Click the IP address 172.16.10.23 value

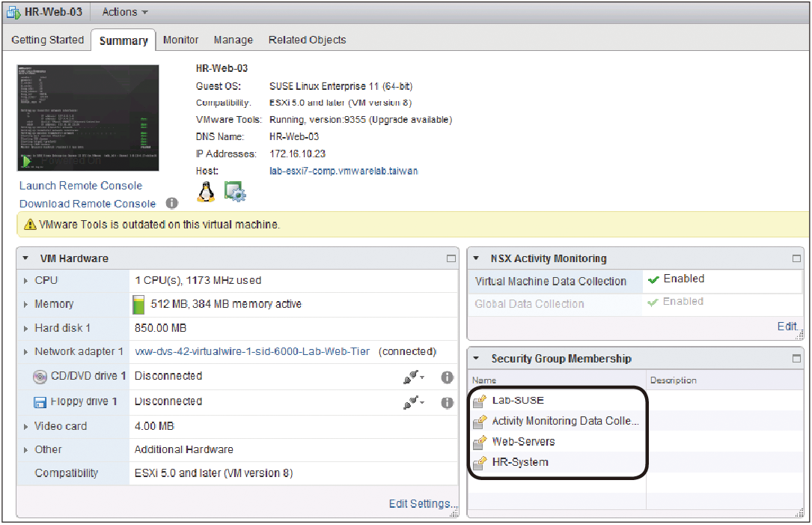click(x=298, y=154)
